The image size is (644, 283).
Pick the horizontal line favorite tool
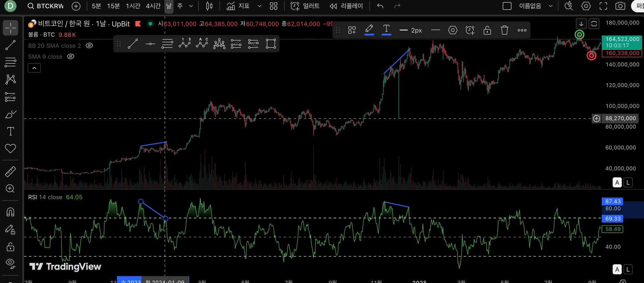click(150, 44)
